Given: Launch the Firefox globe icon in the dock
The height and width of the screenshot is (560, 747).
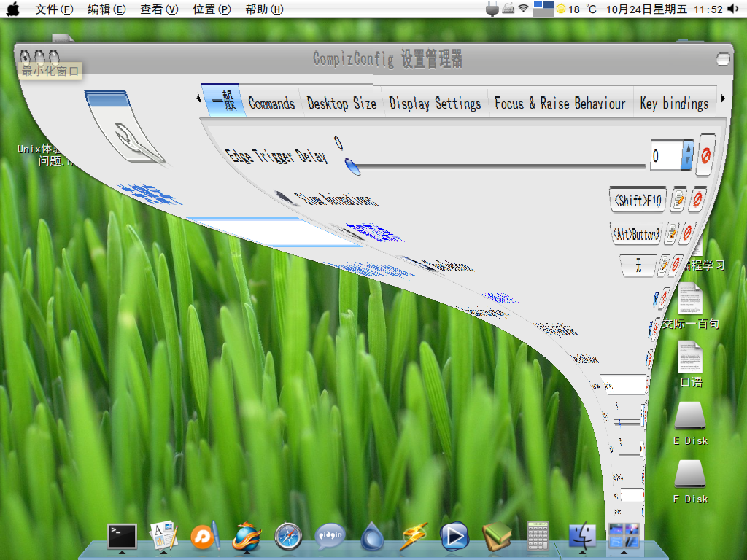Looking at the screenshot, I should pyautogui.click(x=247, y=536).
